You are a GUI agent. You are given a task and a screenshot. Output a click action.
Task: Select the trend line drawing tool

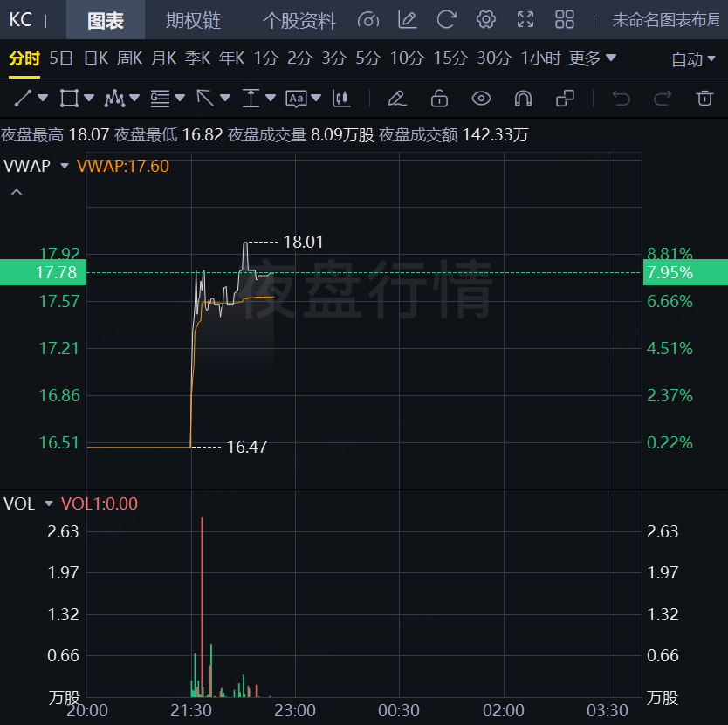point(24,98)
